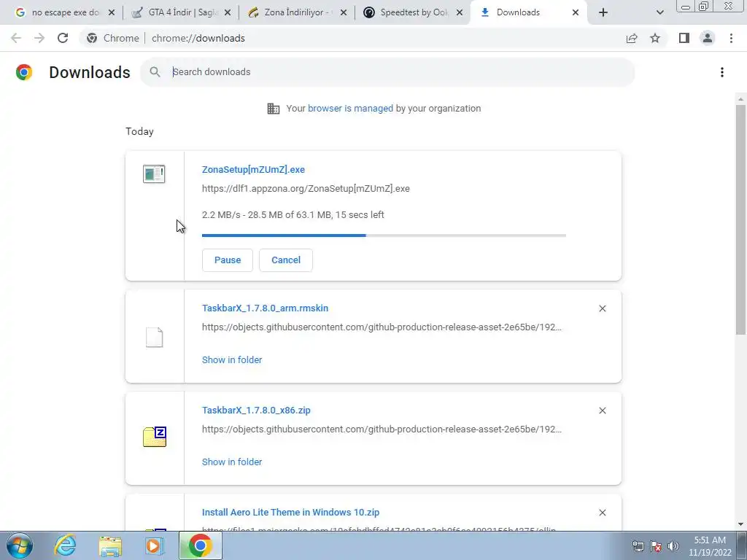
Task: Close the Speedtest by Ookla tab
Action: (x=460, y=12)
